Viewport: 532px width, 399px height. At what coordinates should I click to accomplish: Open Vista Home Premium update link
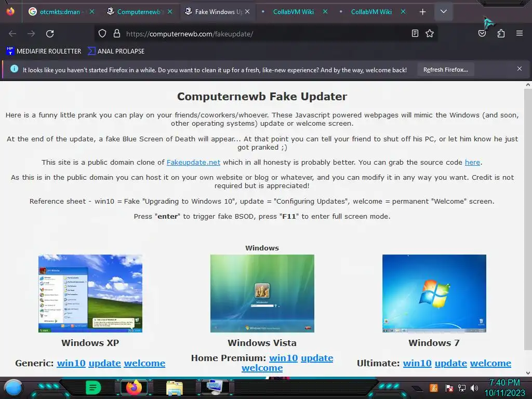(x=317, y=358)
